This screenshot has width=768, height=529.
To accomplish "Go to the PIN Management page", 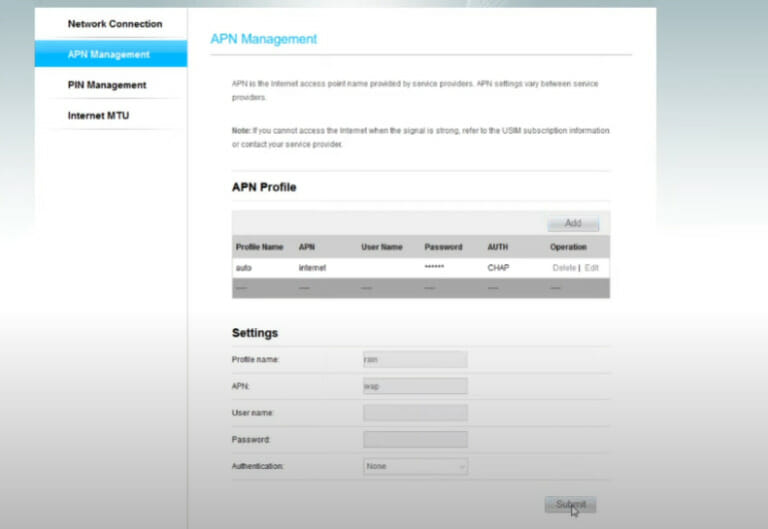I will 106,85.
